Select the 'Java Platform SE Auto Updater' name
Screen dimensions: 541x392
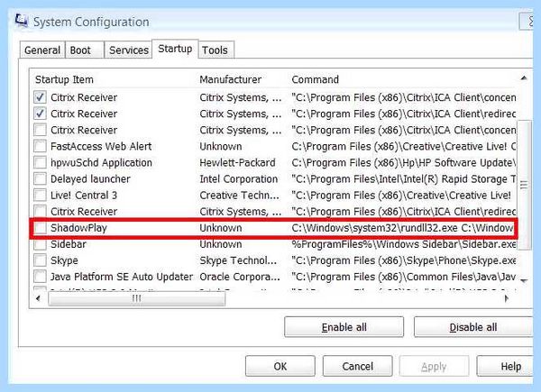(x=122, y=277)
